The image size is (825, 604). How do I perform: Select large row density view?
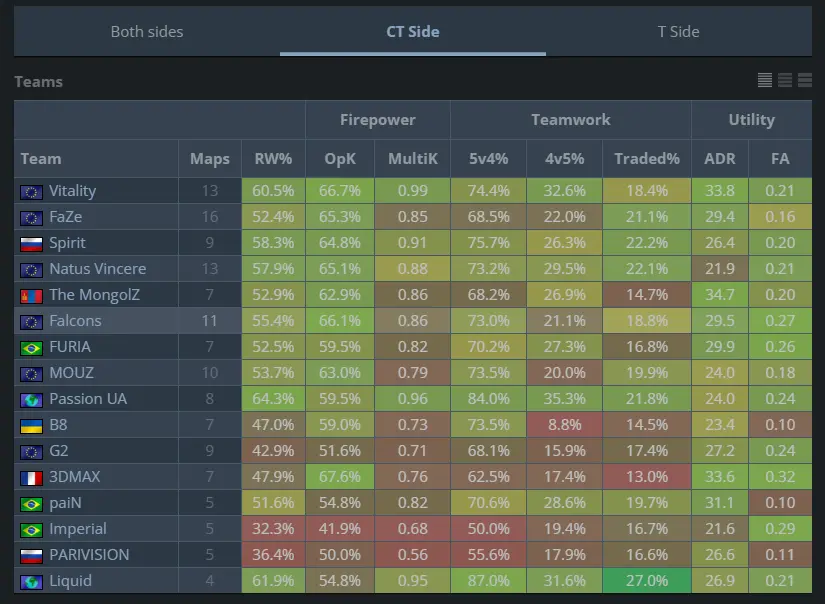coord(803,80)
